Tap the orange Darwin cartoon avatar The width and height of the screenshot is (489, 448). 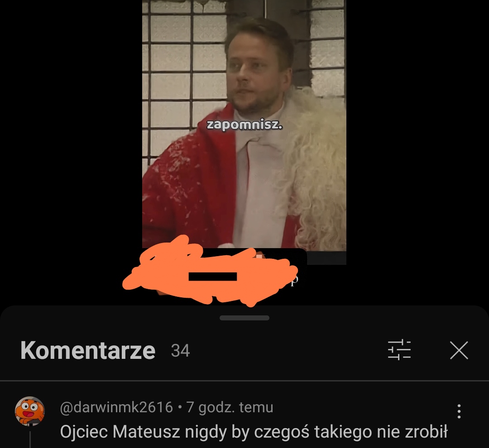tap(30, 411)
